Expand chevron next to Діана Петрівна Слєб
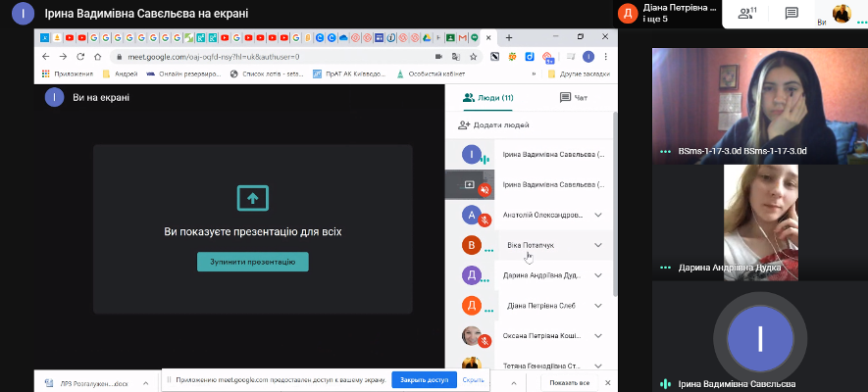Screen dimensions: 868x392 tap(597, 306)
